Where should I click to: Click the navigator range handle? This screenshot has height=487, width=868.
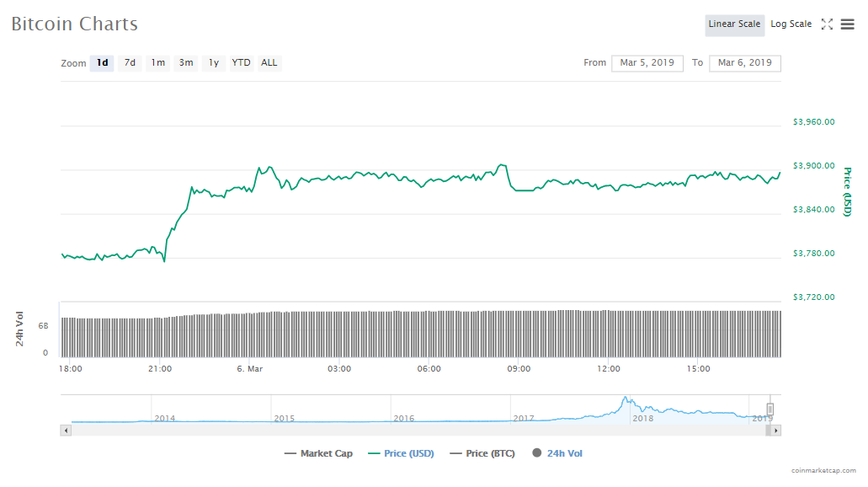pos(769,409)
